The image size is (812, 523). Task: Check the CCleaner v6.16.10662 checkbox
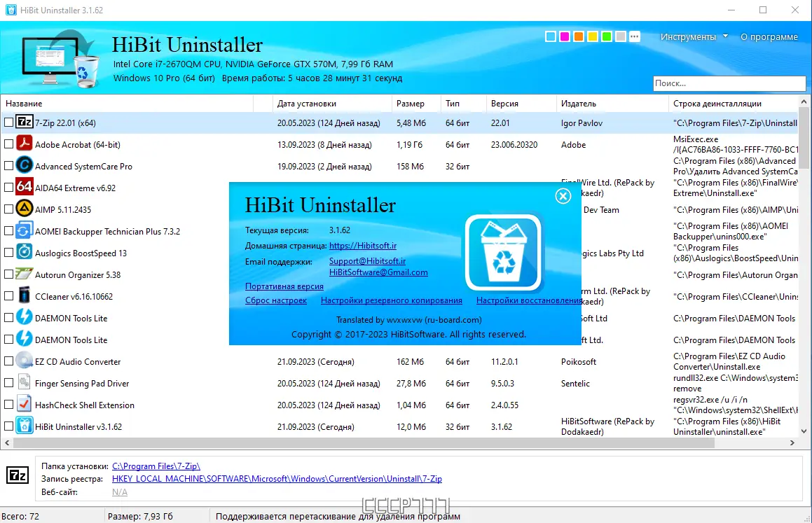(x=9, y=296)
